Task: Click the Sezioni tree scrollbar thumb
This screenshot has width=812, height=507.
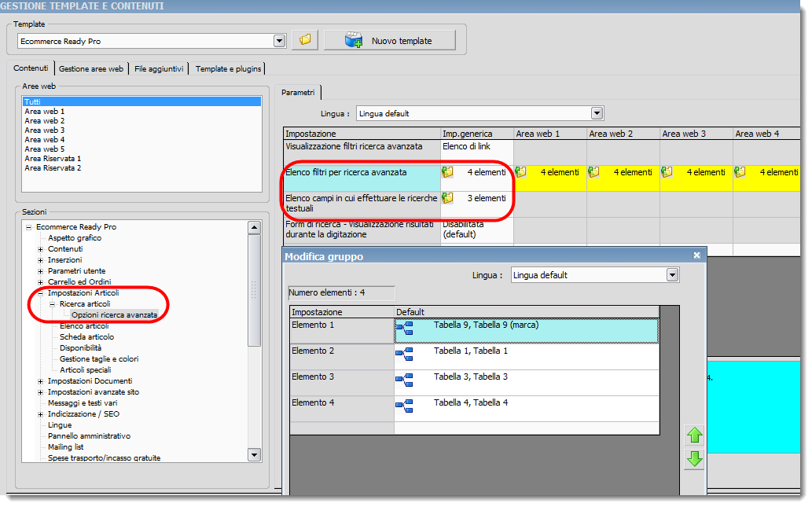Action: (254, 291)
